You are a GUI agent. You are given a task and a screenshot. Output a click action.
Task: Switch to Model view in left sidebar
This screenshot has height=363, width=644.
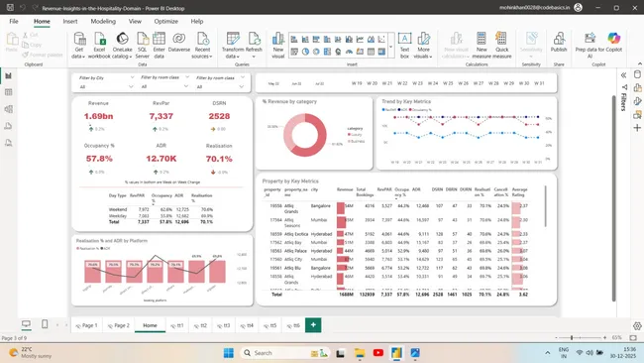pyautogui.click(x=8, y=109)
